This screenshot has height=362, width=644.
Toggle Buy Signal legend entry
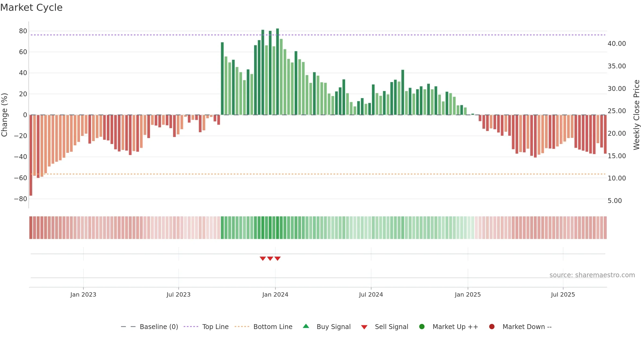coord(327,327)
